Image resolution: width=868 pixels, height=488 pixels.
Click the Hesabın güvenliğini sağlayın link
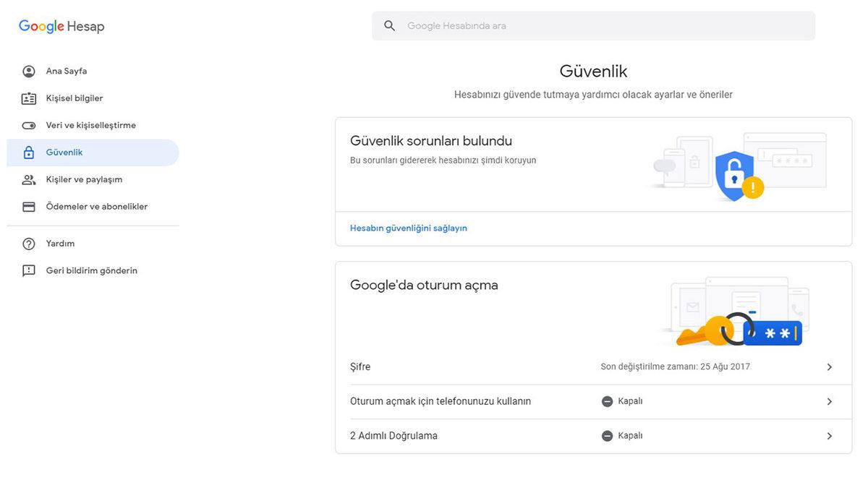point(409,228)
